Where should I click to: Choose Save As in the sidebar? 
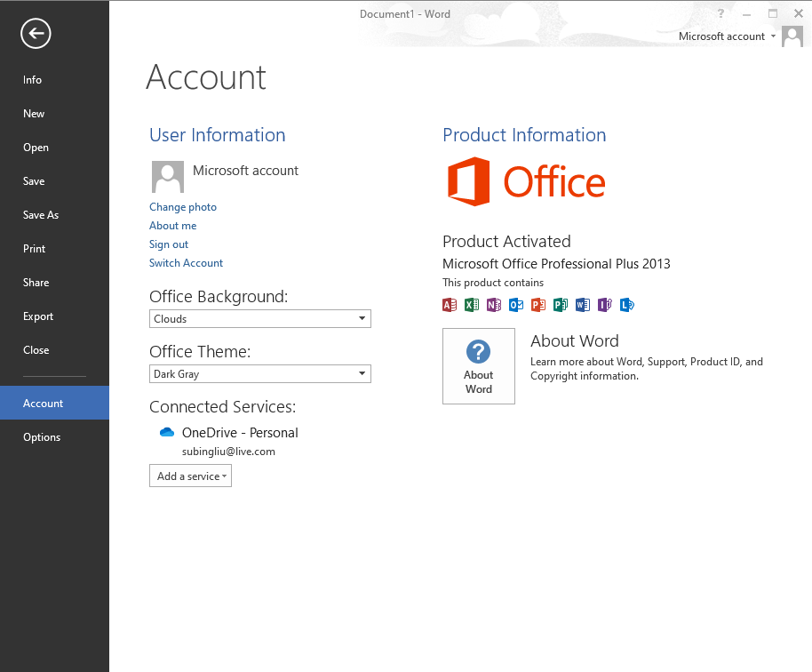(54, 214)
